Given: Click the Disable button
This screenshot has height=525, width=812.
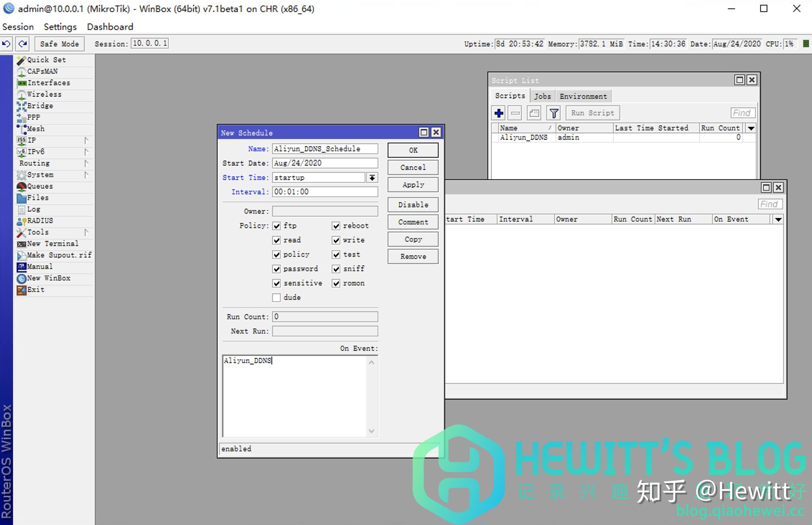Looking at the screenshot, I should click(x=413, y=205).
